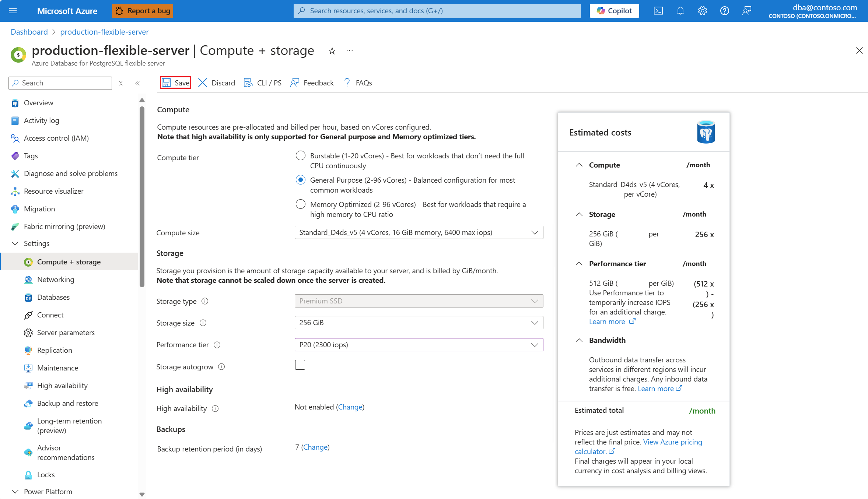Click the Storage type info icon
Image resolution: width=868 pixels, height=499 pixels.
(x=205, y=301)
